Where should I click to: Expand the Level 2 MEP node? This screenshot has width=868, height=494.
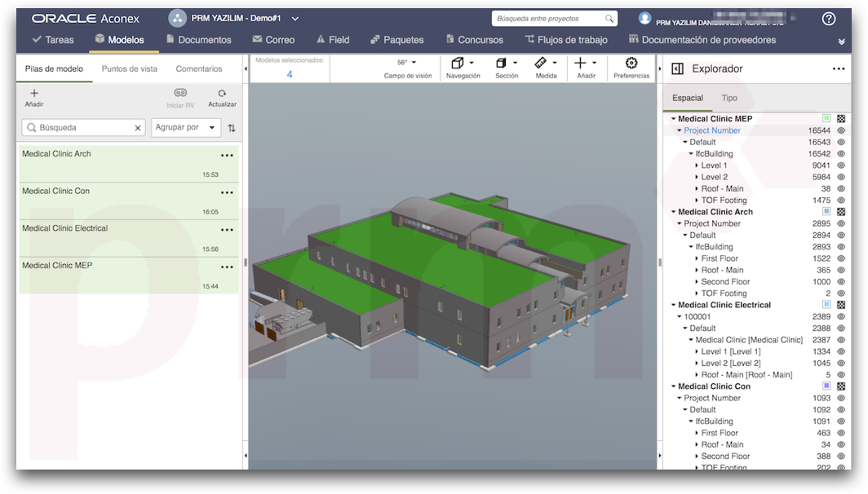[x=696, y=177]
